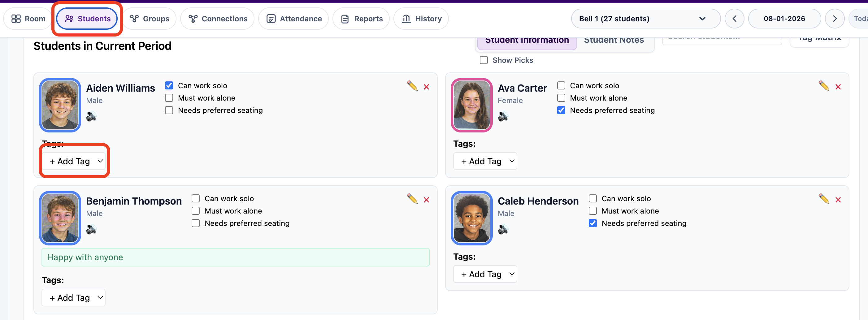
Task: Open the History tab
Action: (x=421, y=19)
